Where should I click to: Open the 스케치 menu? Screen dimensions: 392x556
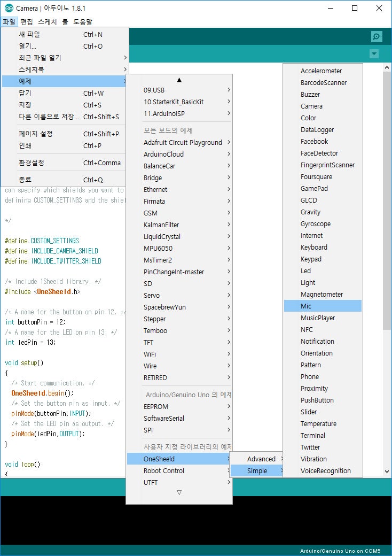(48, 21)
